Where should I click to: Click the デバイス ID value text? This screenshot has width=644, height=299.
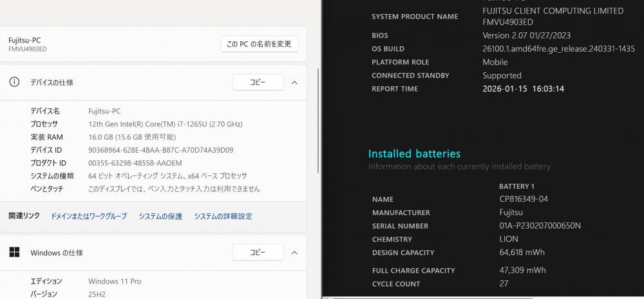point(160,150)
